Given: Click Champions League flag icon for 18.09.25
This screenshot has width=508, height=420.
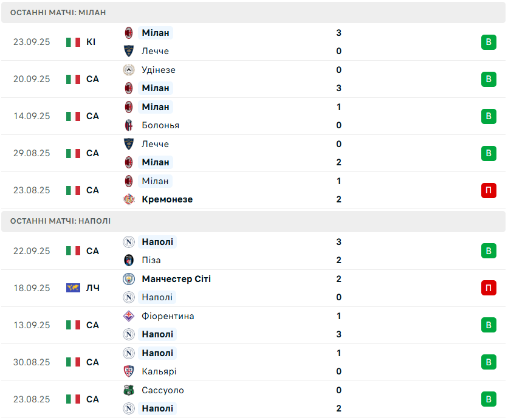Looking at the screenshot, I should 73,288.
